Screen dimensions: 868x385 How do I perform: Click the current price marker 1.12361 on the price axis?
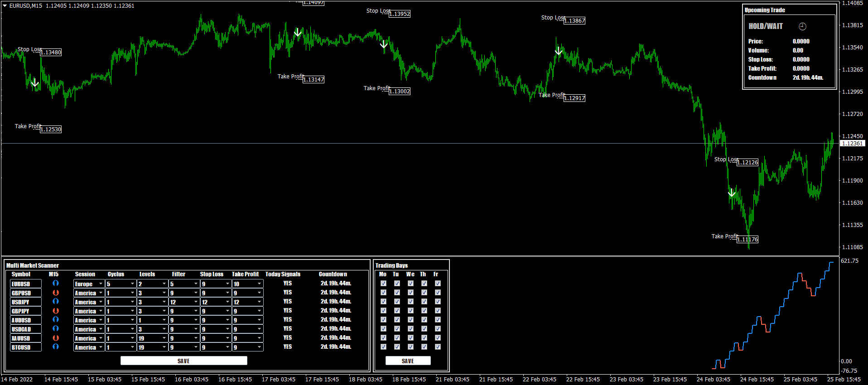click(852, 144)
